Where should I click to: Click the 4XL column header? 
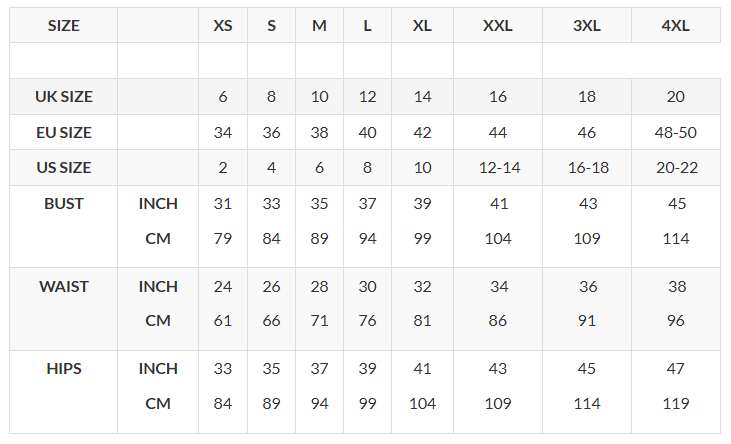click(676, 26)
